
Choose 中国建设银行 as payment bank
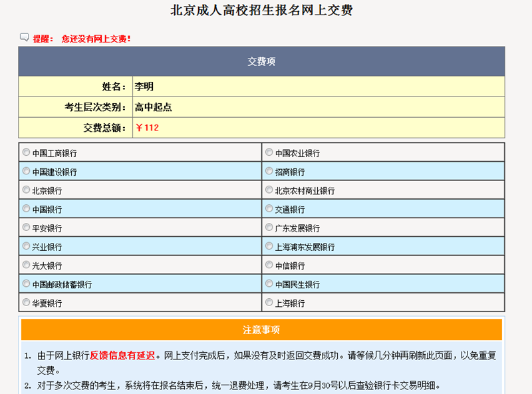click(27, 171)
